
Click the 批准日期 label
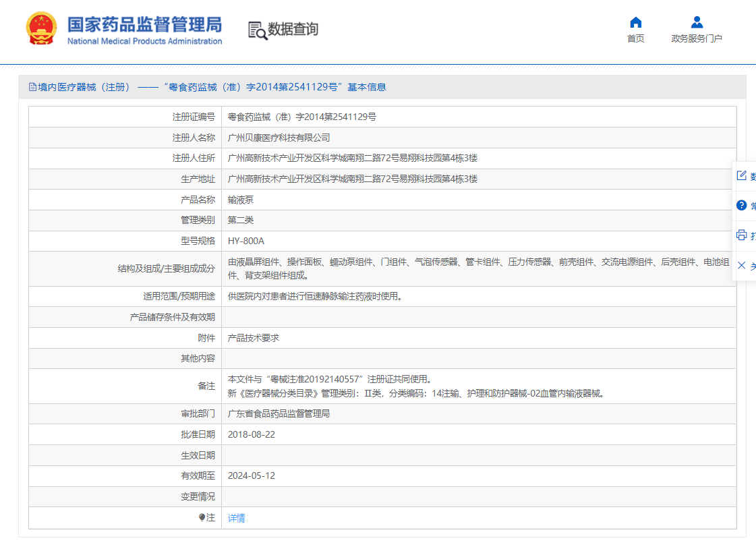point(198,434)
